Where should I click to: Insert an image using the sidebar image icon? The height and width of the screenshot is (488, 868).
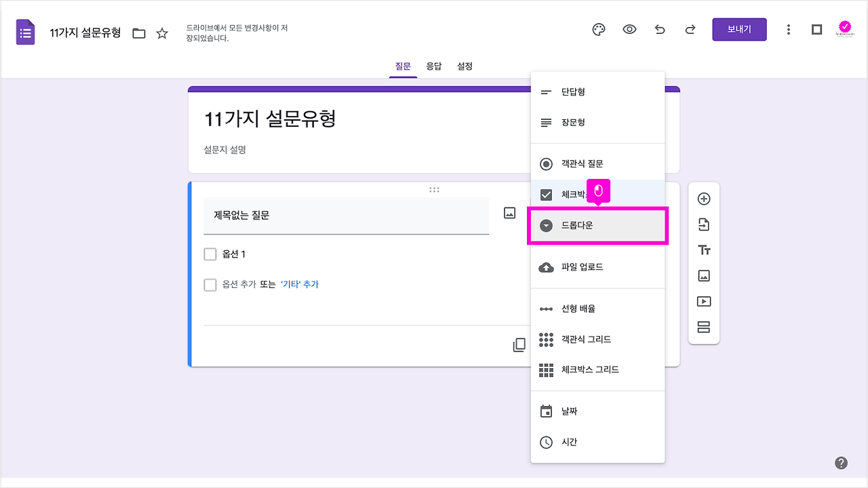tap(704, 275)
